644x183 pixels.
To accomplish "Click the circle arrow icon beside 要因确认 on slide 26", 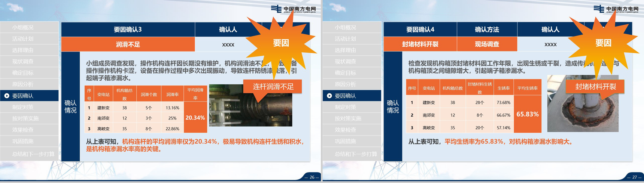I will [x=7, y=96].
